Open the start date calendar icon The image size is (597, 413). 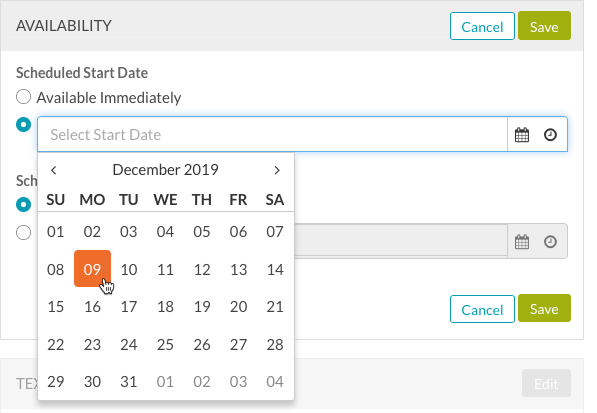(x=522, y=135)
